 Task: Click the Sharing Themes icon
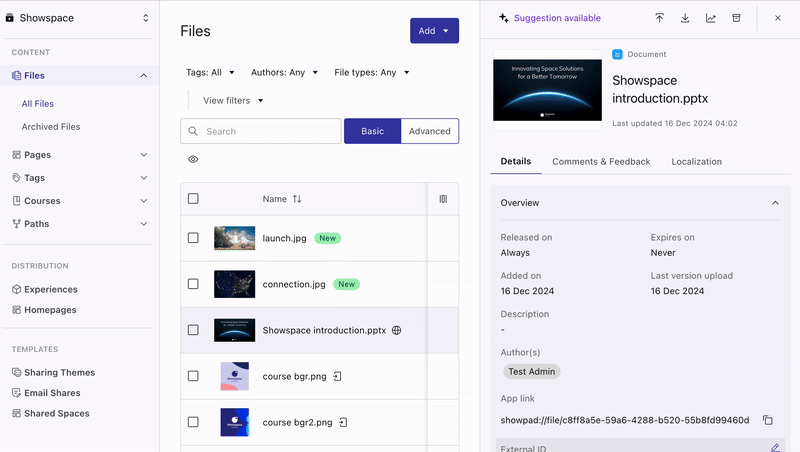click(x=16, y=372)
